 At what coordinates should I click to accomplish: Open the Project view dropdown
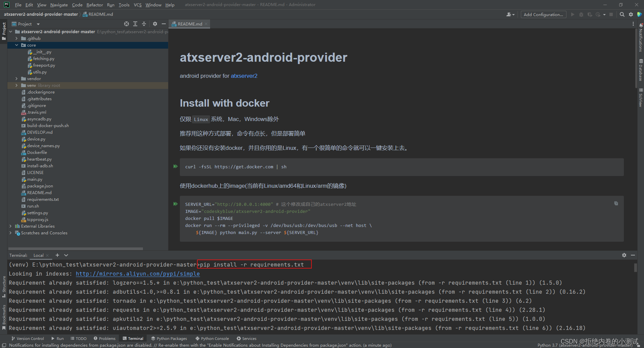coord(38,24)
